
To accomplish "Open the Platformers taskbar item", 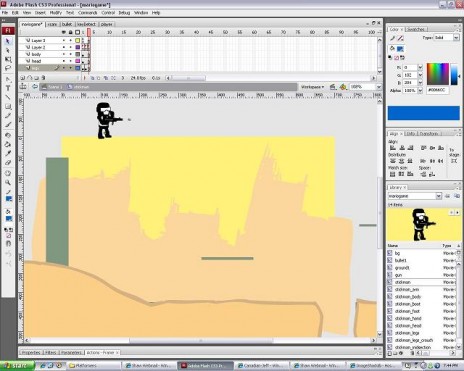I will click(x=94, y=366).
